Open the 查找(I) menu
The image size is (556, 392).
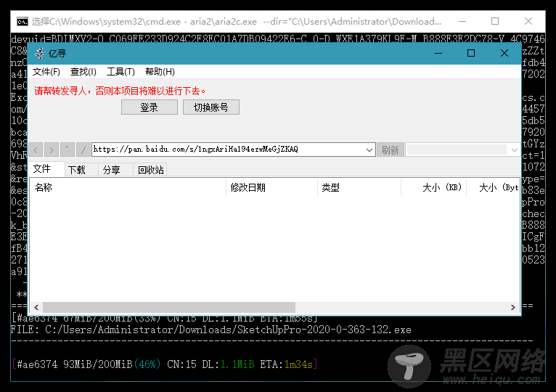point(83,72)
